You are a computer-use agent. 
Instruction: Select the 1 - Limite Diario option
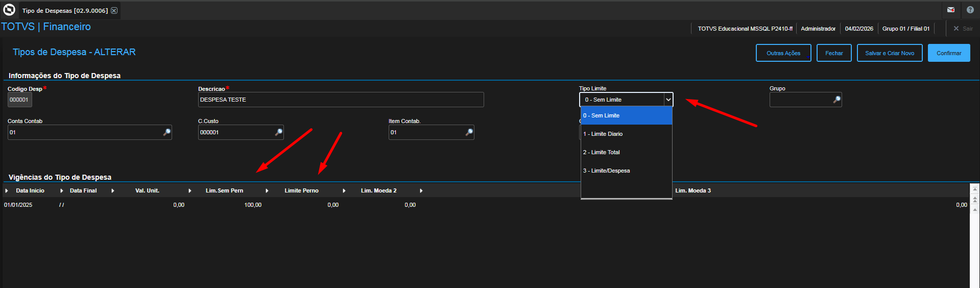tap(626, 134)
